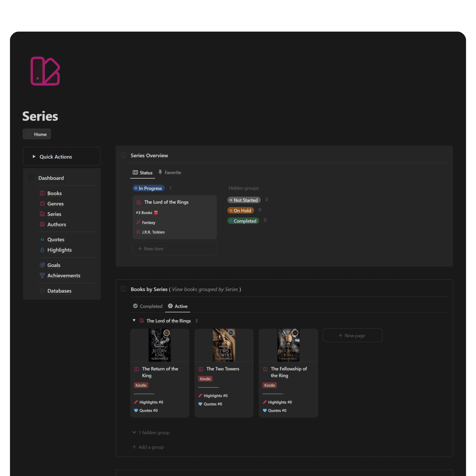Select the Active tab in Books by Series

point(178,306)
